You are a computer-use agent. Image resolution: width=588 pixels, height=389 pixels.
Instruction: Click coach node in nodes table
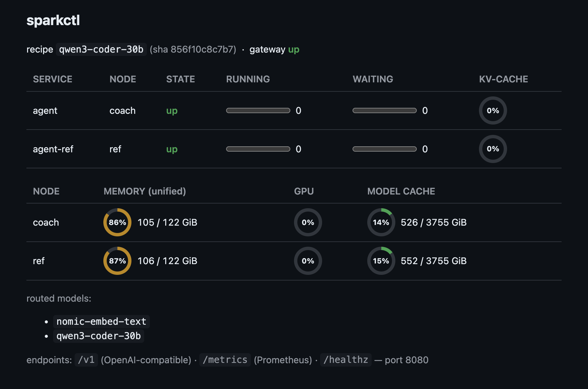click(x=46, y=223)
